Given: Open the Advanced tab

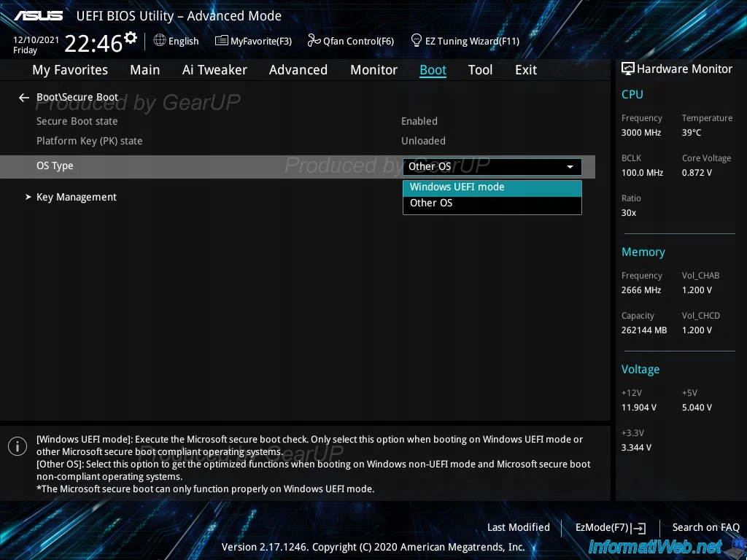Looking at the screenshot, I should point(298,70).
